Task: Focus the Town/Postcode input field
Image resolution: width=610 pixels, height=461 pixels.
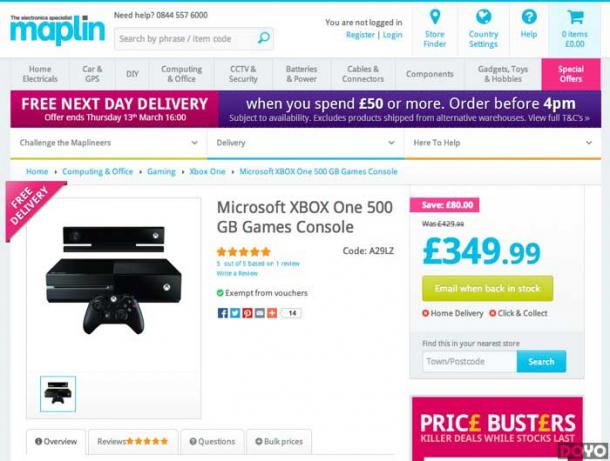Action: click(470, 361)
